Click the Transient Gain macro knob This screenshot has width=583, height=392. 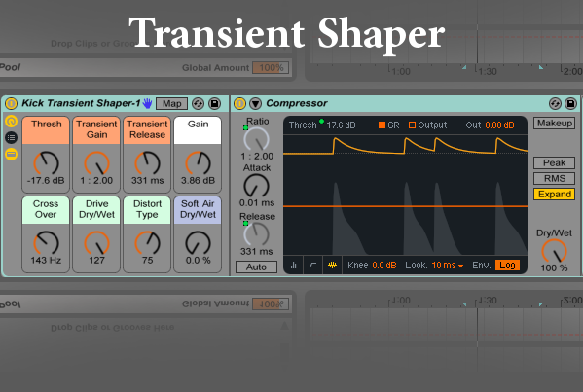(96, 163)
